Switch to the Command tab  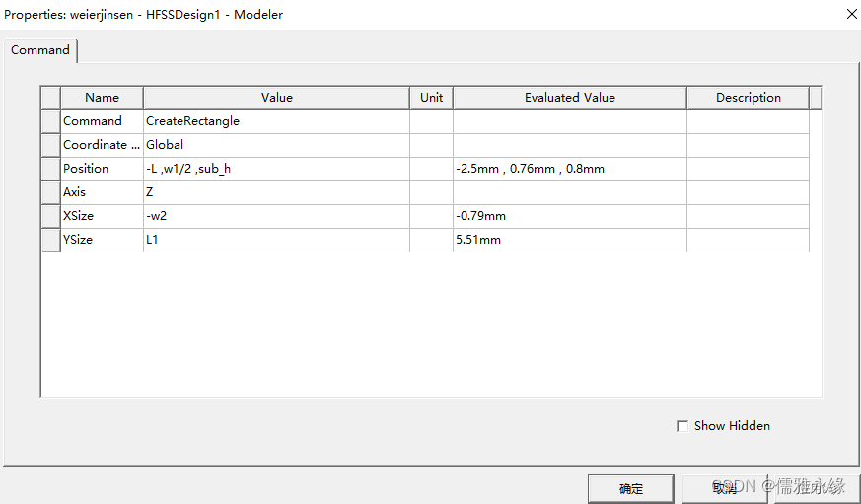[x=40, y=50]
